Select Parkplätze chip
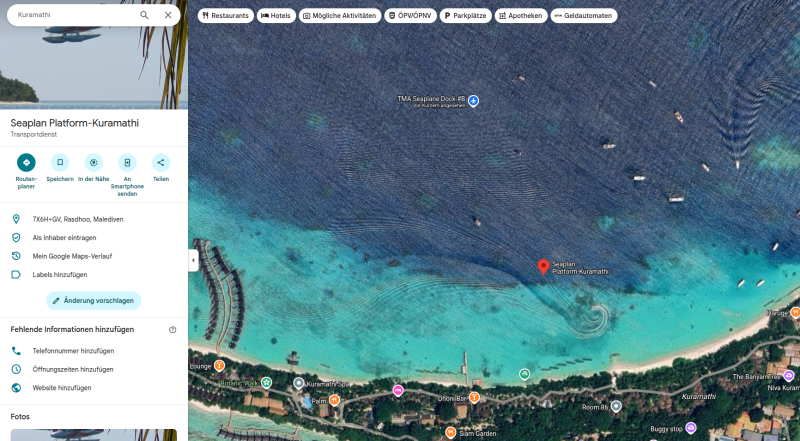The width and height of the screenshot is (800, 441). point(465,16)
